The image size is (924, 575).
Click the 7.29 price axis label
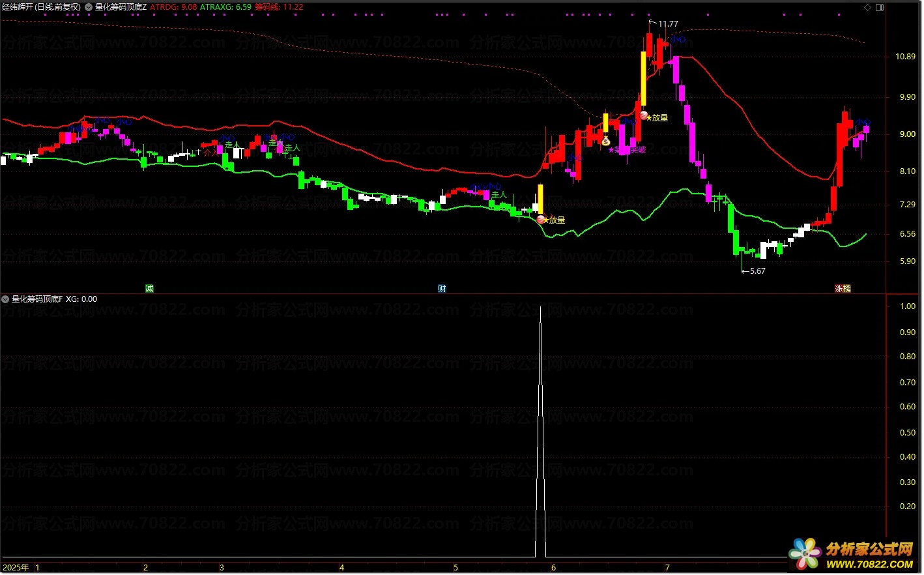tap(907, 205)
